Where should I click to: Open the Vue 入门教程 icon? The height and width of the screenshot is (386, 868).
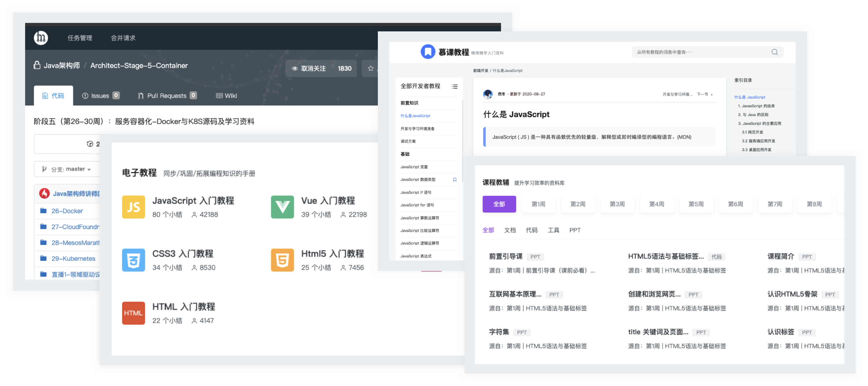[282, 207]
